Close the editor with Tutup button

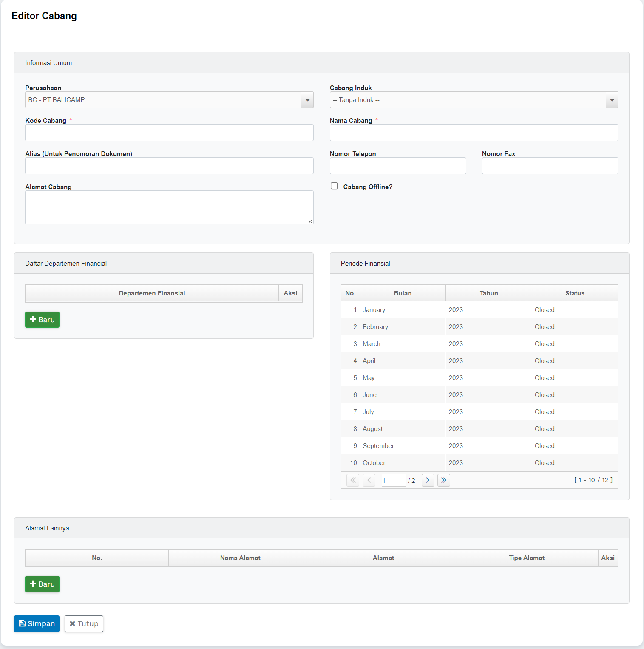point(84,623)
